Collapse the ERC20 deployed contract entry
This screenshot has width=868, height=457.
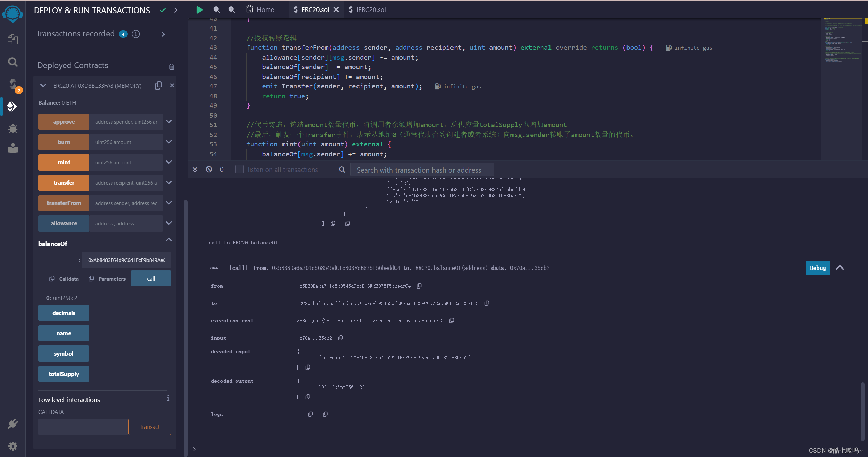pos(43,85)
